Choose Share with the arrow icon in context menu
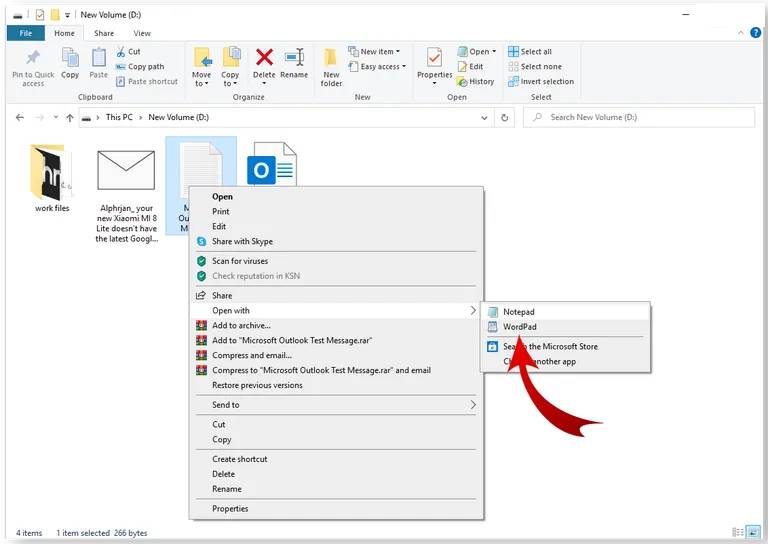The height and width of the screenshot is (544, 768). click(336, 295)
